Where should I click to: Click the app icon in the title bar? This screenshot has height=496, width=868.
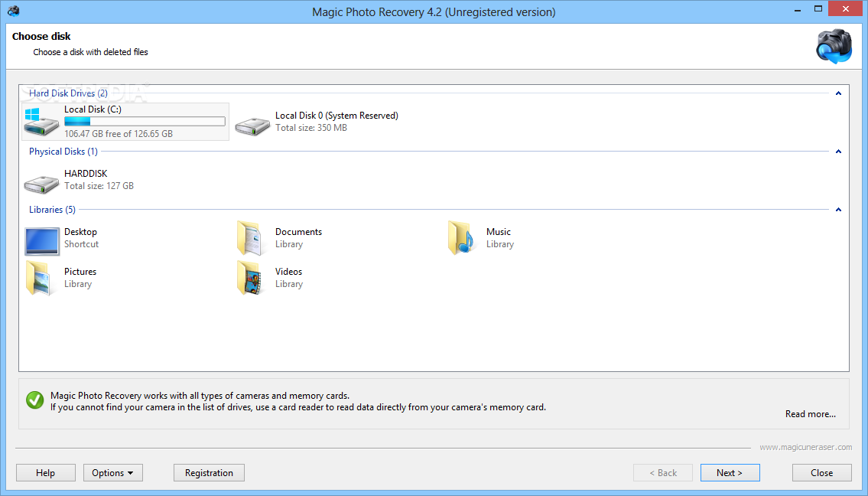14,11
